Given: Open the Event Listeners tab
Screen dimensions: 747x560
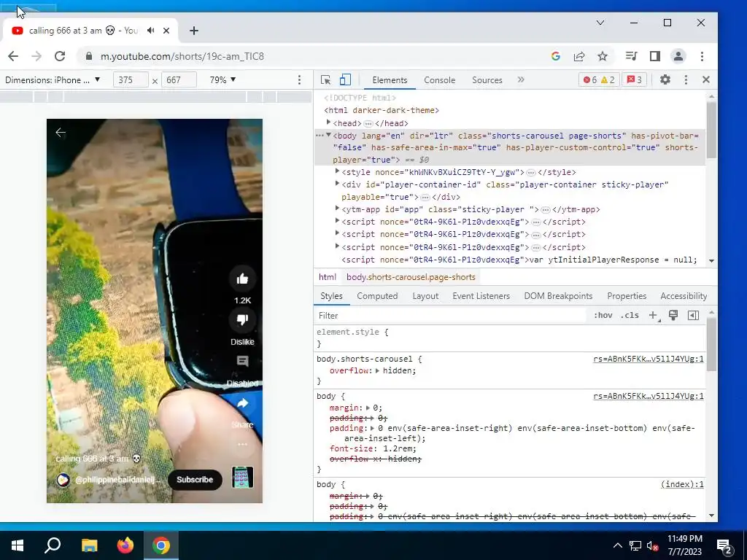Looking at the screenshot, I should tap(481, 296).
